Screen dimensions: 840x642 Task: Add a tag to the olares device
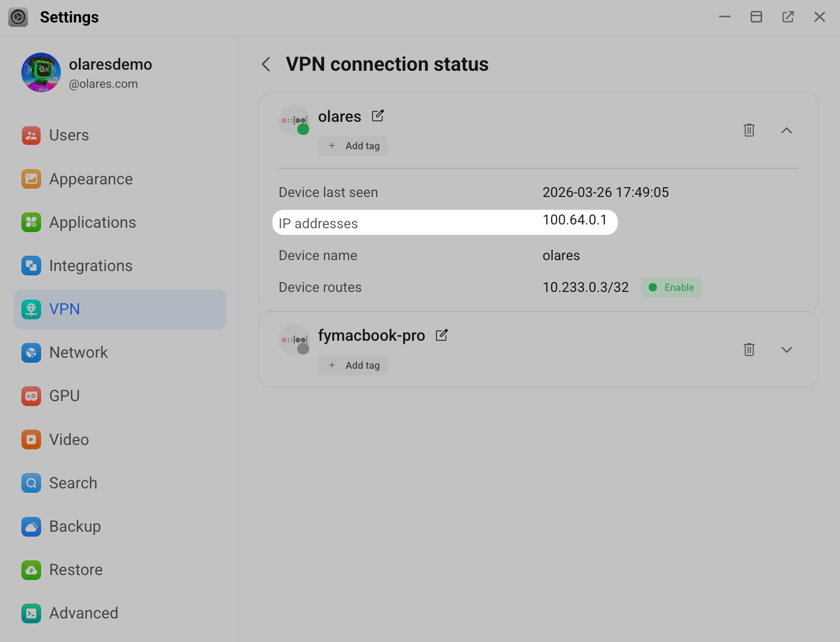coord(353,146)
